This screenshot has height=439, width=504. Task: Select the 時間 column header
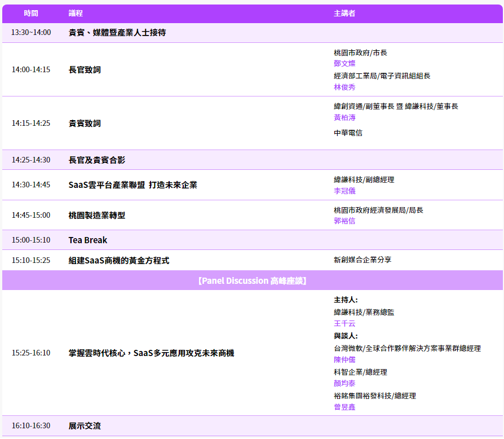coord(31,13)
